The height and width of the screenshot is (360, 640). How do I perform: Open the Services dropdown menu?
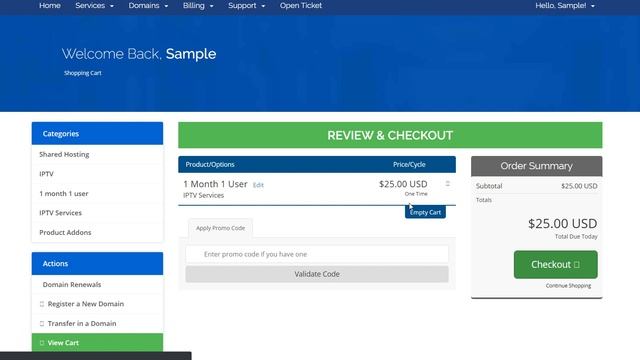(x=94, y=5)
